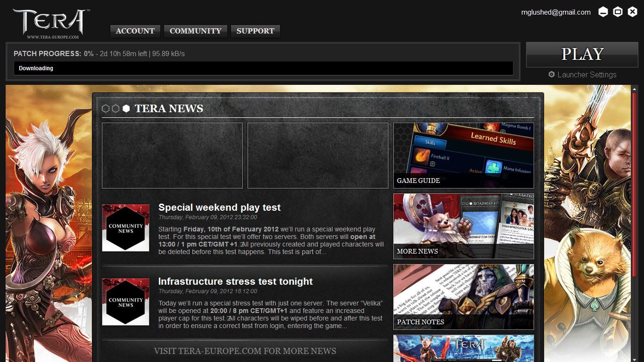Open the Patch Notes tile
This screenshot has width=644, height=362.
[x=463, y=297]
